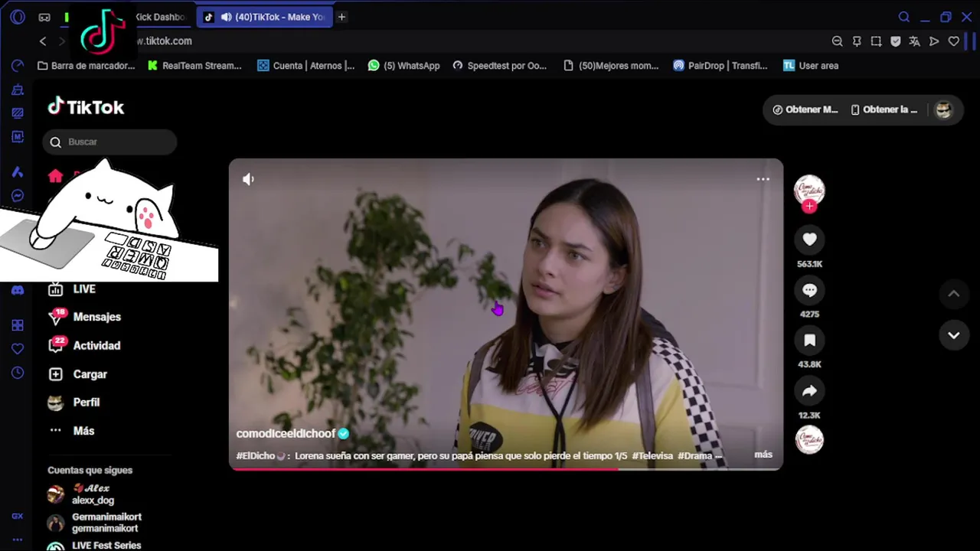Seek on the video progress bar

coord(506,468)
